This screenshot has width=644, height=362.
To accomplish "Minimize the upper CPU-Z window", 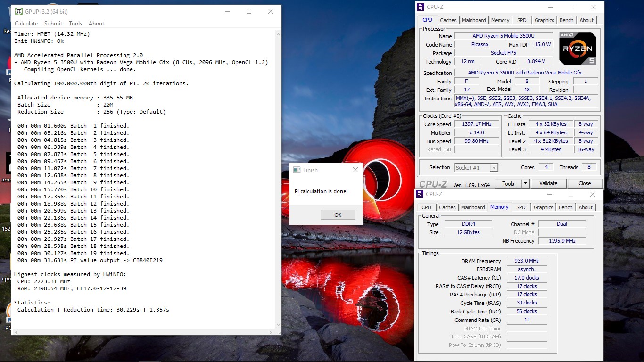I will click(x=550, y=7).
